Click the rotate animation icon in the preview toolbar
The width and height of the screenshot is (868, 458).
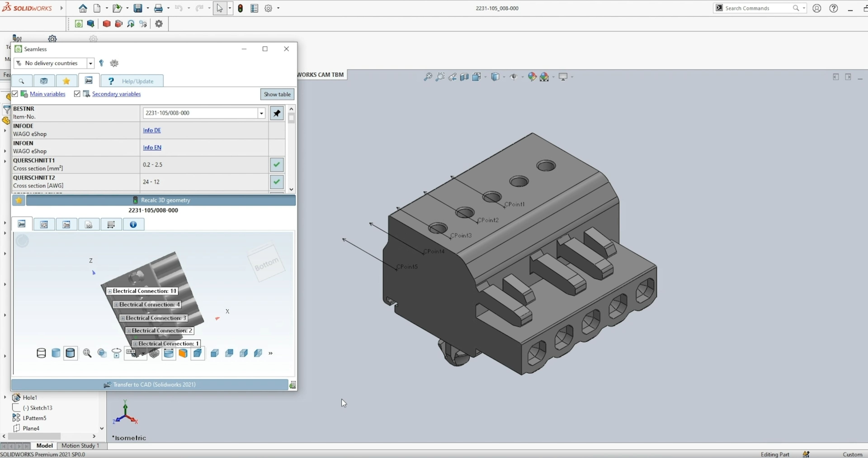pos(117,353)
